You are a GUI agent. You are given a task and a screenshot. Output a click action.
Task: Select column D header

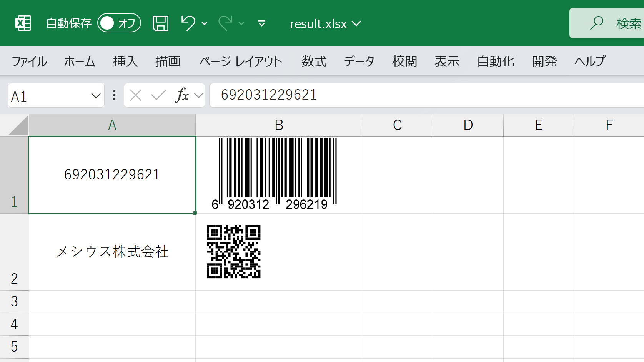click(x=468, y=125)
